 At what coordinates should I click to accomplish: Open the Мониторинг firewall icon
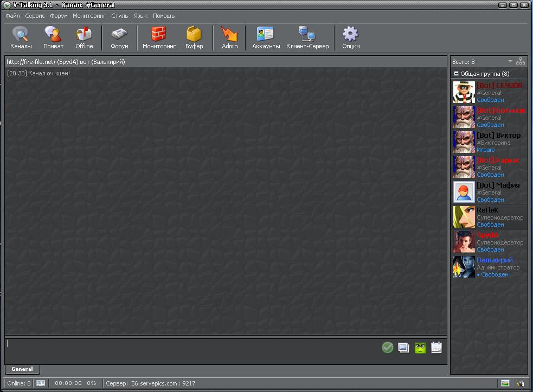point(159,37)
